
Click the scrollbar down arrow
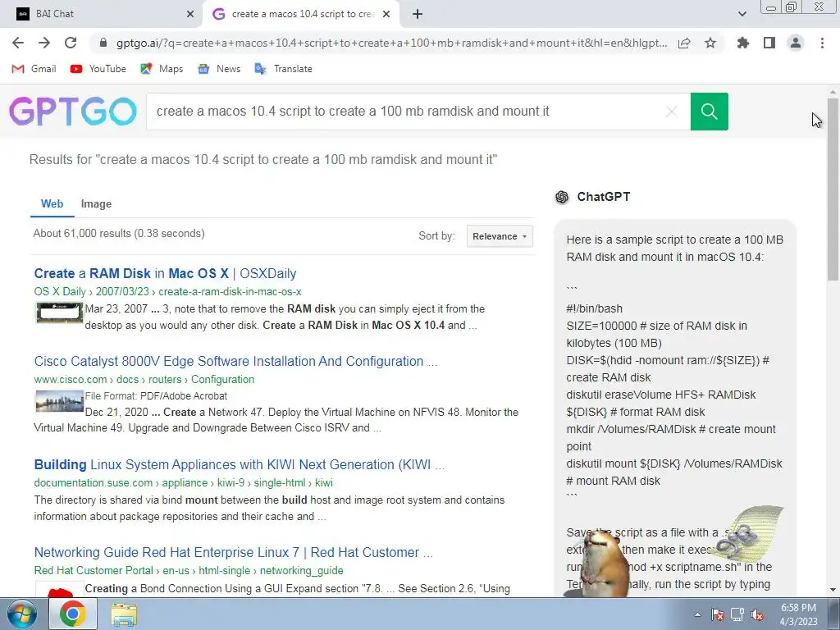click(833, 590)
